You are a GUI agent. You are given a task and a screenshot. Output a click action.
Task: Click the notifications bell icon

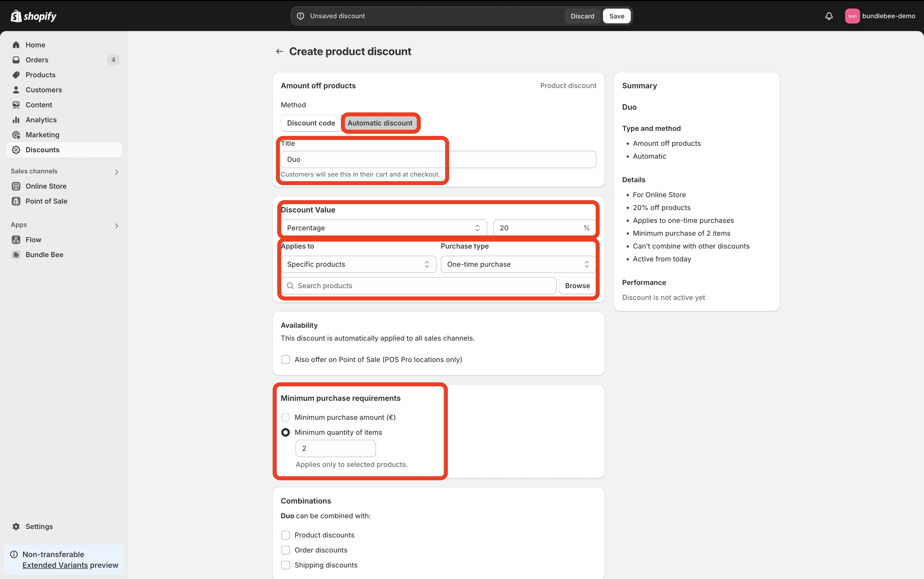pyautogui.click(x=829, y=15)
